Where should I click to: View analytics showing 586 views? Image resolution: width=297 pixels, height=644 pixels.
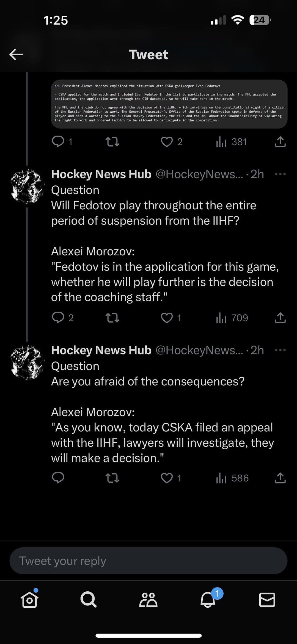coord(232,478)
